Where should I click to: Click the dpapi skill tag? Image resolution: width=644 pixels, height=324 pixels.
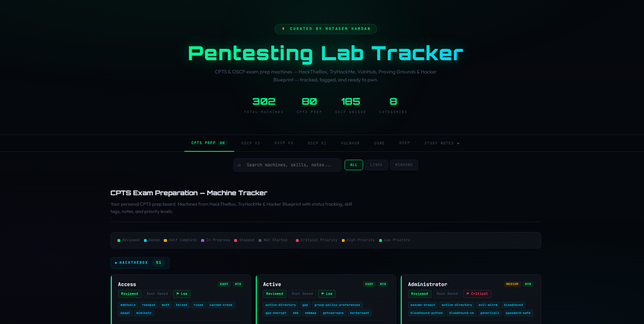click(125, 313)
